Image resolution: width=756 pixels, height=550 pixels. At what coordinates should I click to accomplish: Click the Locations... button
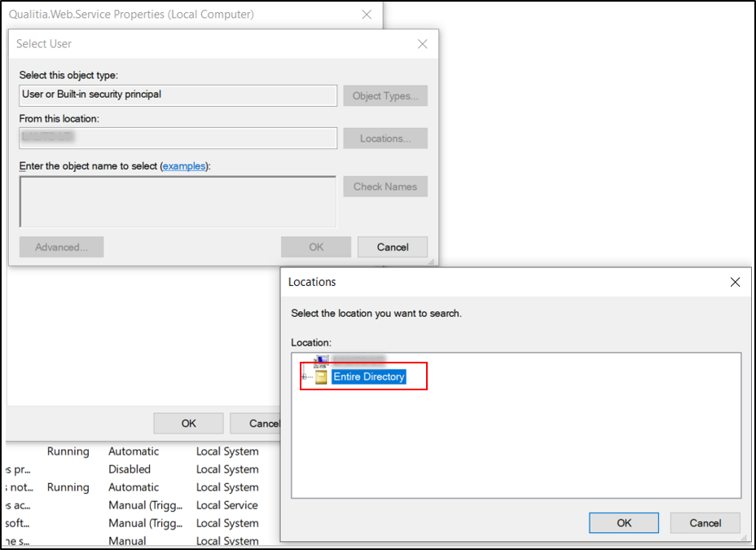coord(385,139)
